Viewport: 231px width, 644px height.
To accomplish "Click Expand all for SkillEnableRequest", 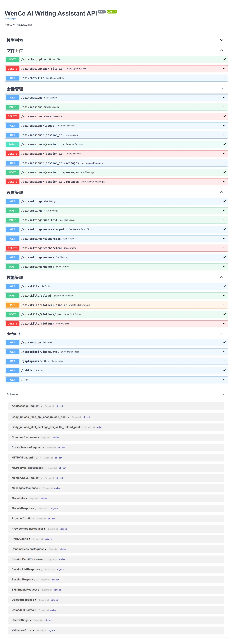I will (x=47, y=590).
